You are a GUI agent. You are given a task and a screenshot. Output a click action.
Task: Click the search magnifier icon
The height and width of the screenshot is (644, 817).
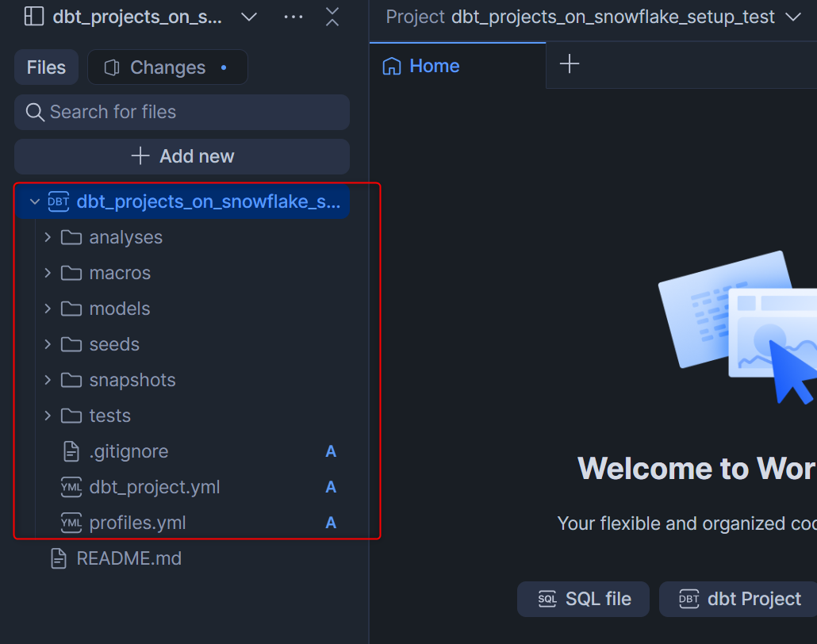click(x=35, y=112)
